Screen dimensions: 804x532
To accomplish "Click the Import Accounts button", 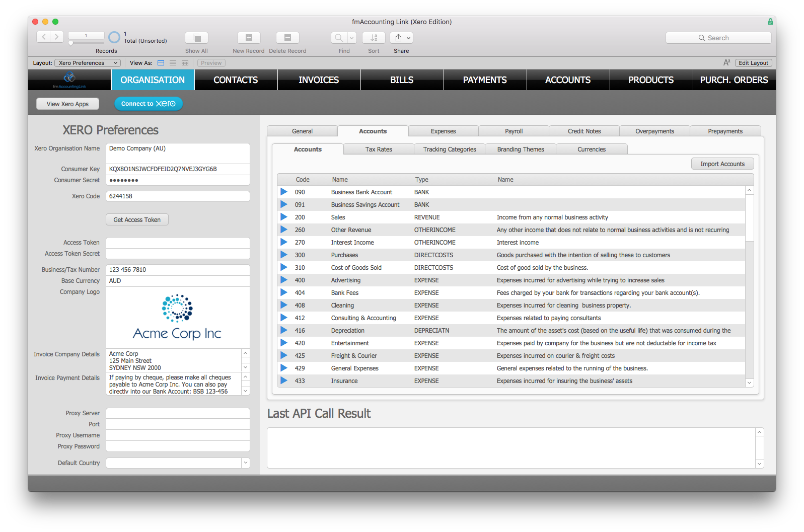I will [x=722, y=164].
